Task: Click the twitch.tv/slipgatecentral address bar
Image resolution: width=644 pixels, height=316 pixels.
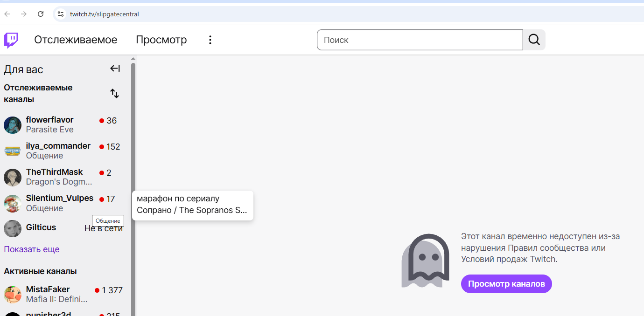Action: [348, 14]
